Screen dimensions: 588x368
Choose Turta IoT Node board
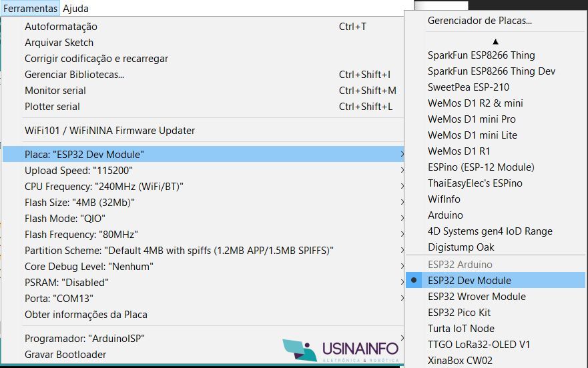[495, 329]
